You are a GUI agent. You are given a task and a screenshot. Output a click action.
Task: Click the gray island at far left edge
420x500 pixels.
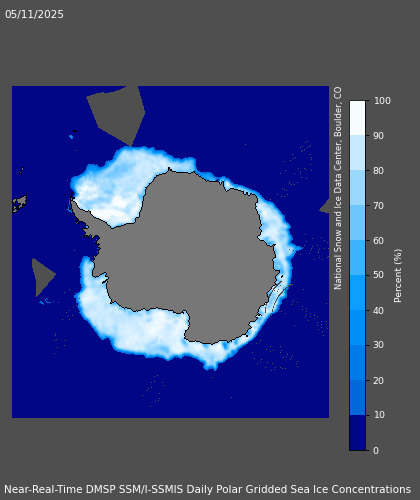point(19,204)
